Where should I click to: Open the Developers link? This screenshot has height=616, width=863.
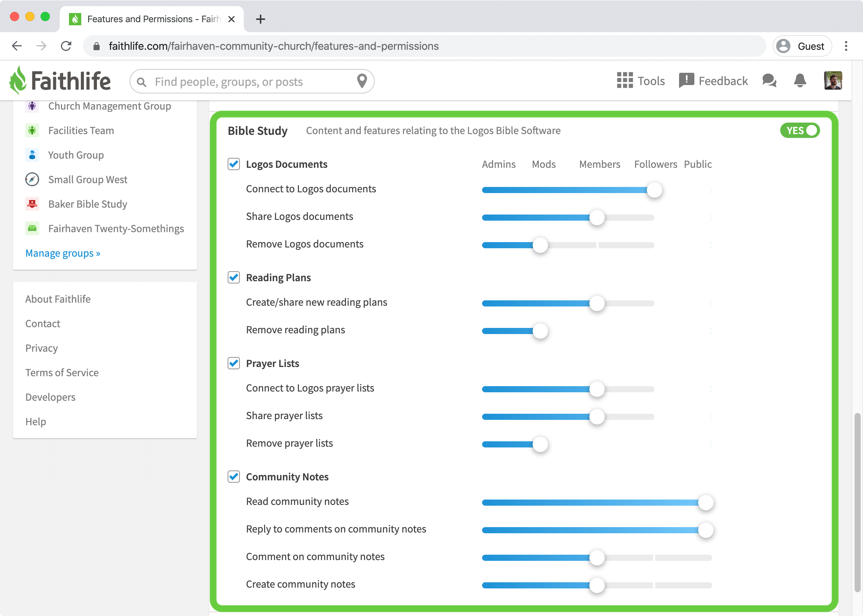tap(51, 397)
